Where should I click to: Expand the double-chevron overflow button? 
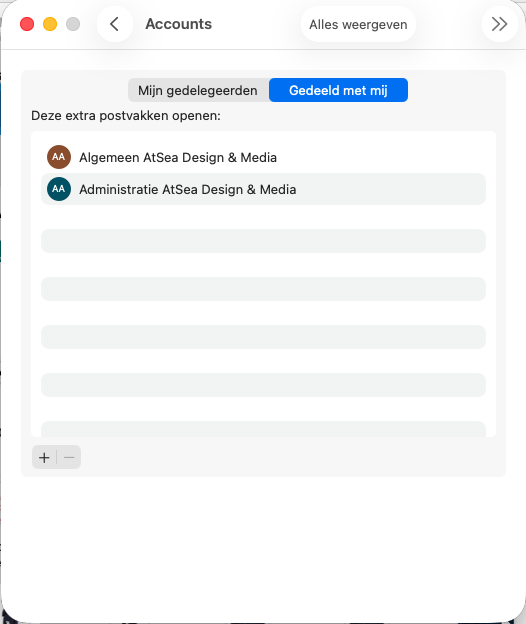pos(499,24)
